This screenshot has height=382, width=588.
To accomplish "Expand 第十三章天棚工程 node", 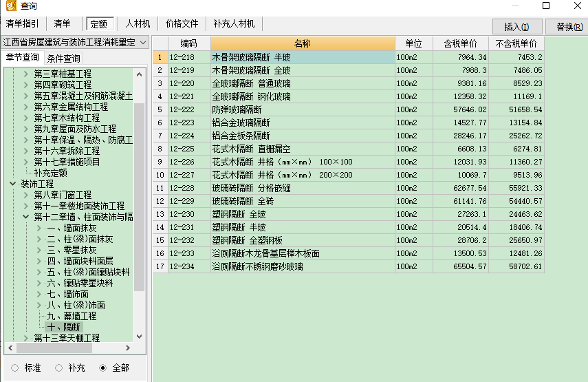I will [26, 338].
